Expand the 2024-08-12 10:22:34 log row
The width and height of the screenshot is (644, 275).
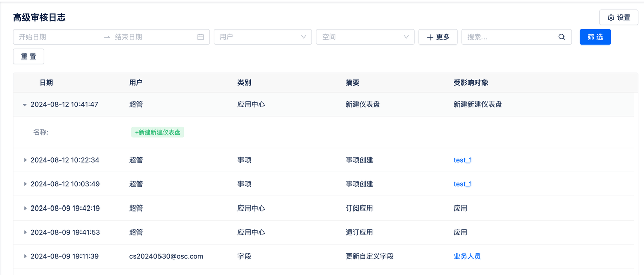click(x=25, y=160)
